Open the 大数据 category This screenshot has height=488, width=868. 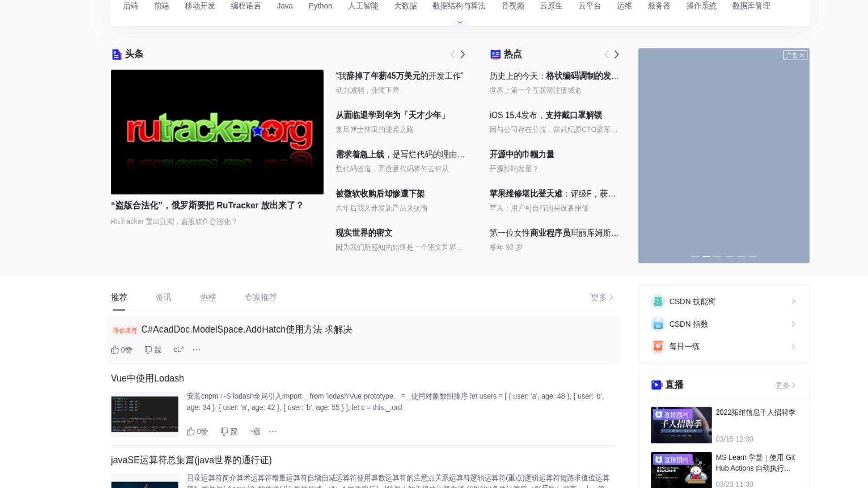click(x=406, y=6)
